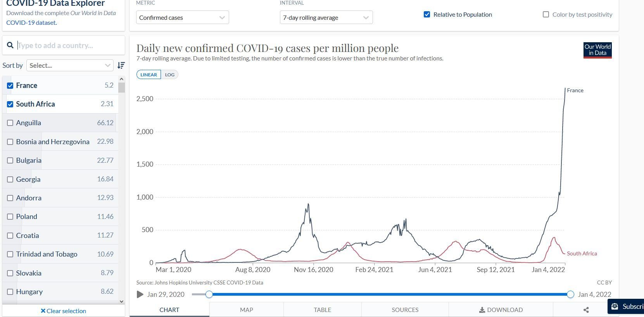Uncheck the France checkbox
The height and width of the screenshot is (317, 644).
click(10, 86)
